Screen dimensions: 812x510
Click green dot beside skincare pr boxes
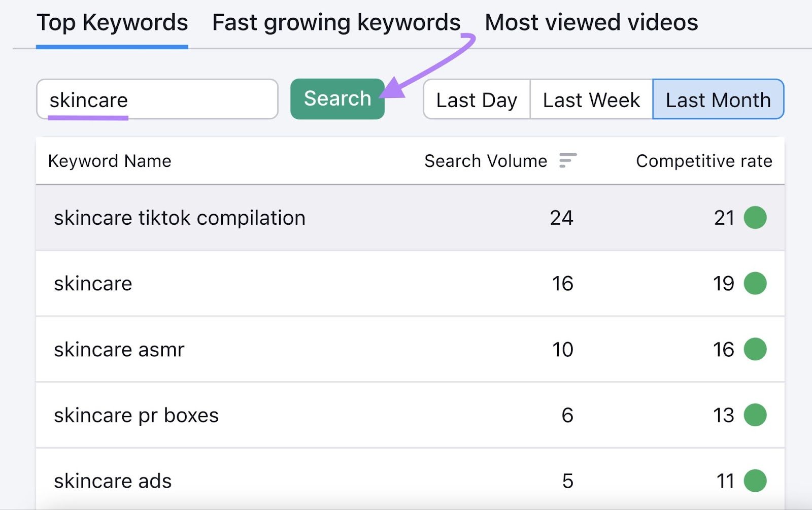point(755,415)
